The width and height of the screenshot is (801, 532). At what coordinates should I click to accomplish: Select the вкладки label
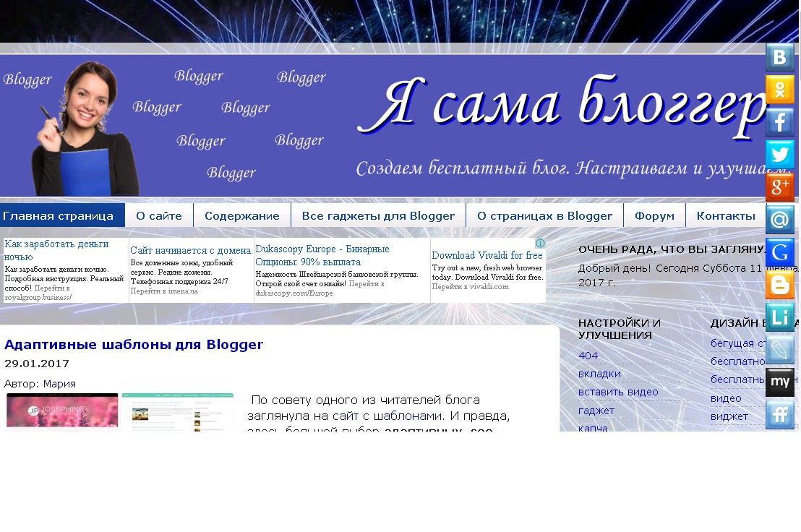click(x=599, y=374)
